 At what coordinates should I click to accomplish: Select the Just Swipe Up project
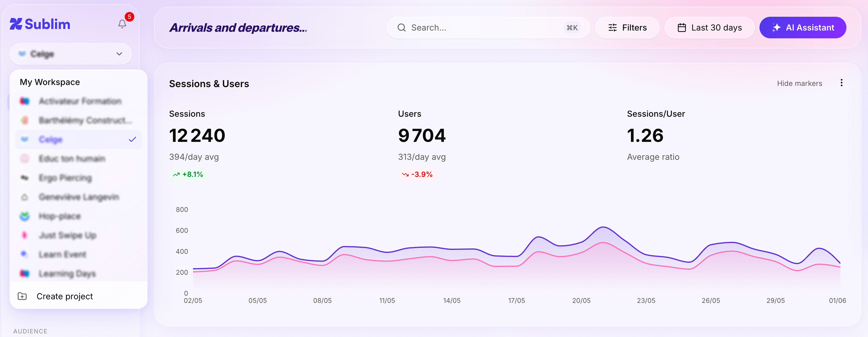coord(78,235)
